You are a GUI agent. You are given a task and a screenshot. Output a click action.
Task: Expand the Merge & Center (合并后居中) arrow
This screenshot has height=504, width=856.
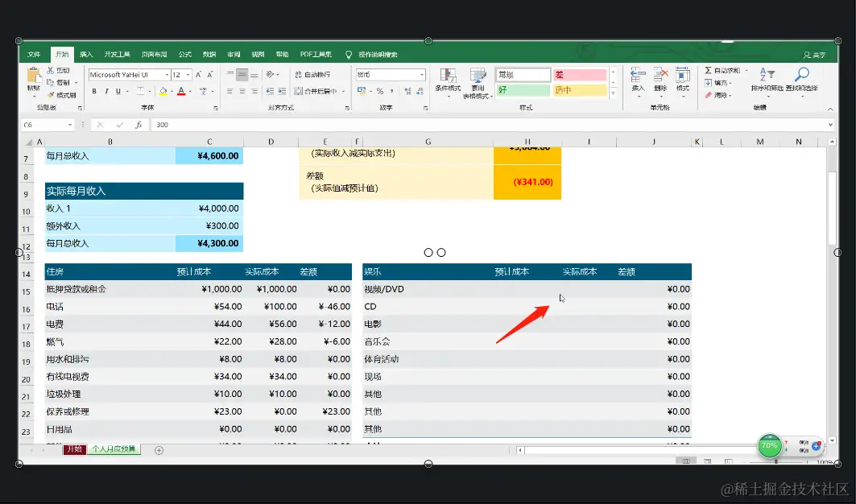(343, 91)
